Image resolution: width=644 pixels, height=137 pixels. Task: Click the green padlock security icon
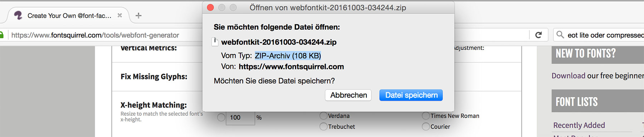(x=1, y=35)
